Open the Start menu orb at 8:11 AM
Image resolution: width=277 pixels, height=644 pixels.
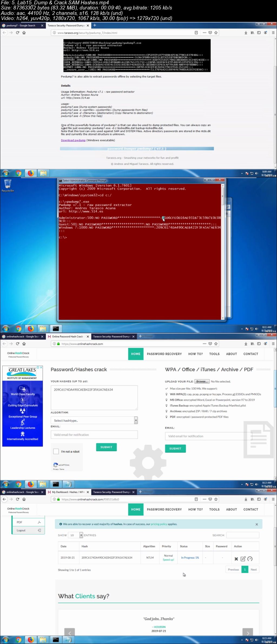tap(6, 329)
